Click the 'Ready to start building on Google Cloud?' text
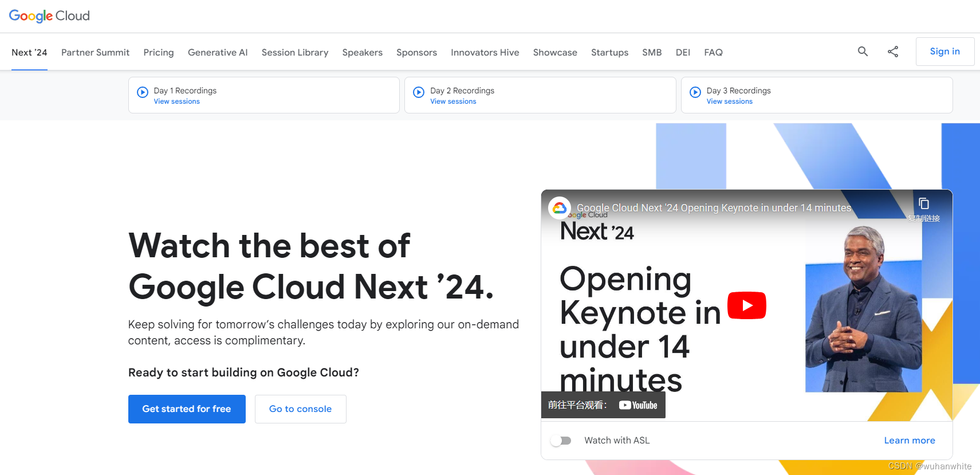This screenshot has width=980, height=475. pos(243,372)
